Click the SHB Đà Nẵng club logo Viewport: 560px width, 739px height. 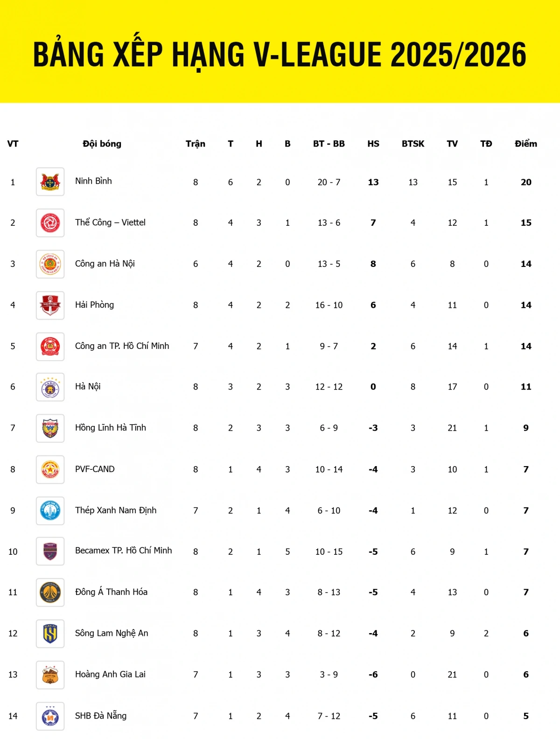coord(50,716)
